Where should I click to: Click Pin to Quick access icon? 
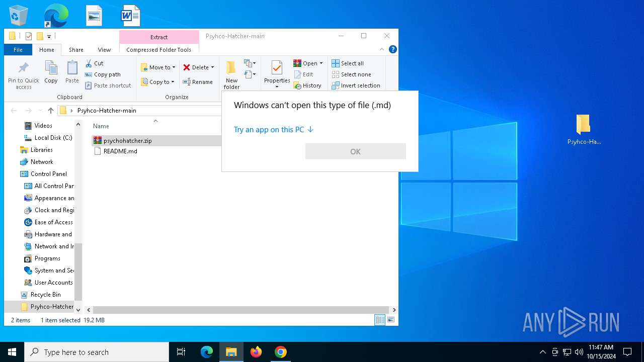coord(23,75)
